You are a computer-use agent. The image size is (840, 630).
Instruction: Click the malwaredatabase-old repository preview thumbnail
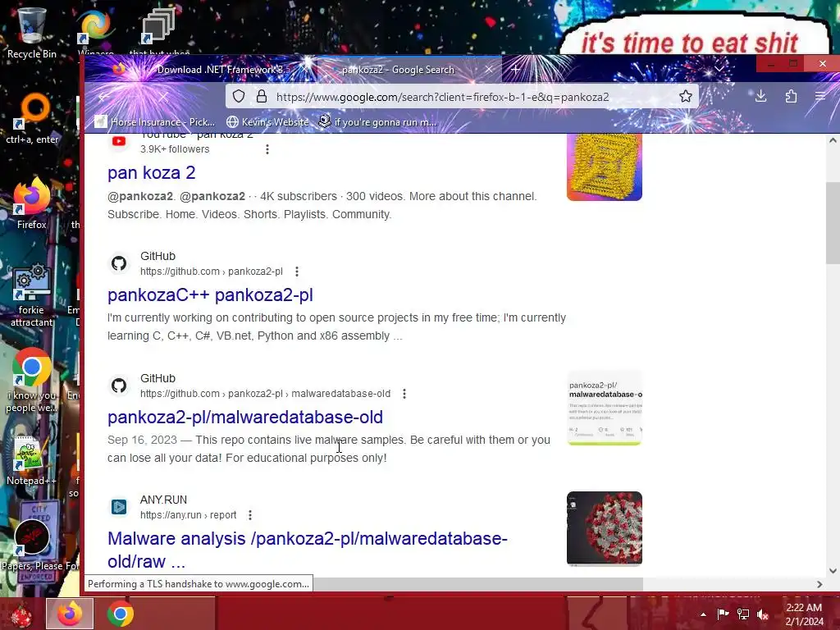605,408
